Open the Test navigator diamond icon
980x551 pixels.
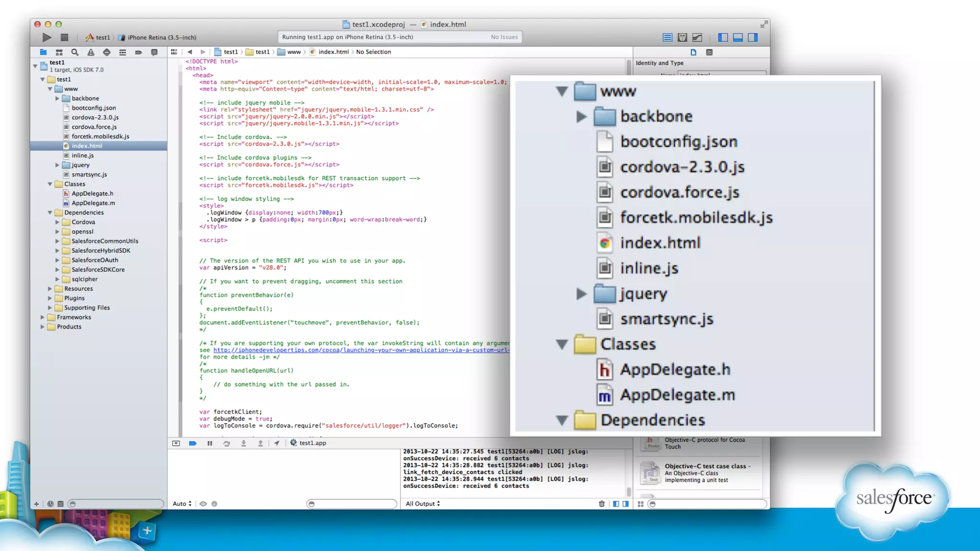107,52
